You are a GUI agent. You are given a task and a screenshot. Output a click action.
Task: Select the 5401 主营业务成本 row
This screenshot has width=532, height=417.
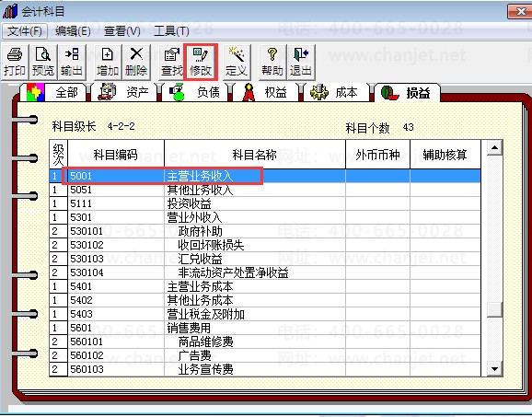[x=265, y=286]
